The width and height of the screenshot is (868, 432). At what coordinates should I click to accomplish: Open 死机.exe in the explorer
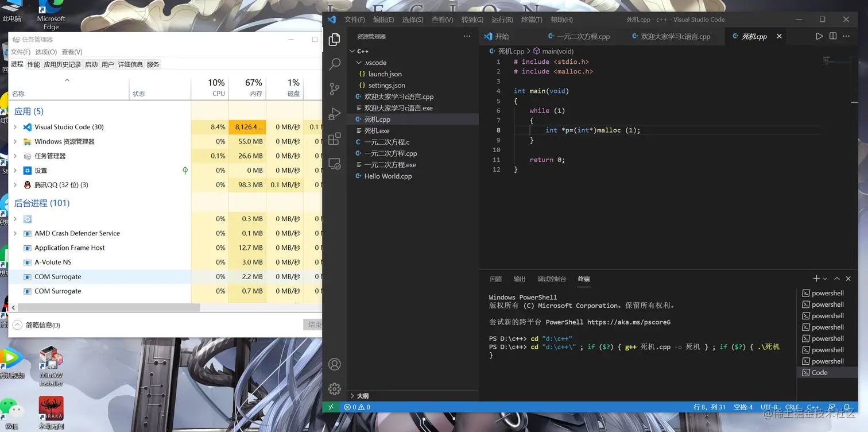tap(377, 131)
